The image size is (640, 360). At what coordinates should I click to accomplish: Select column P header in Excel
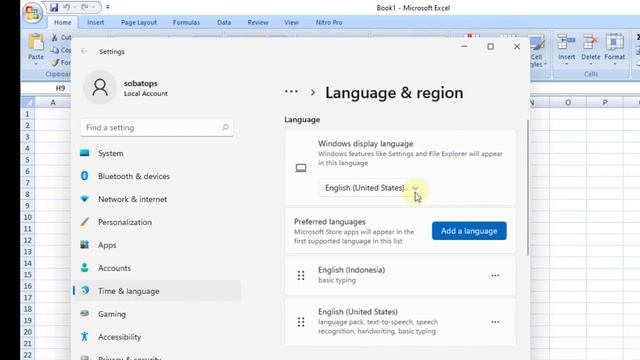coord(604,102)
